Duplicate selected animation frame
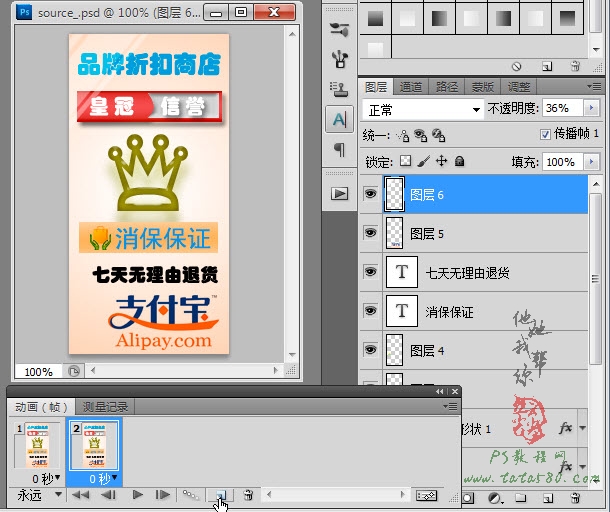This screenshot has width=610, height=512. click(220, 495)
